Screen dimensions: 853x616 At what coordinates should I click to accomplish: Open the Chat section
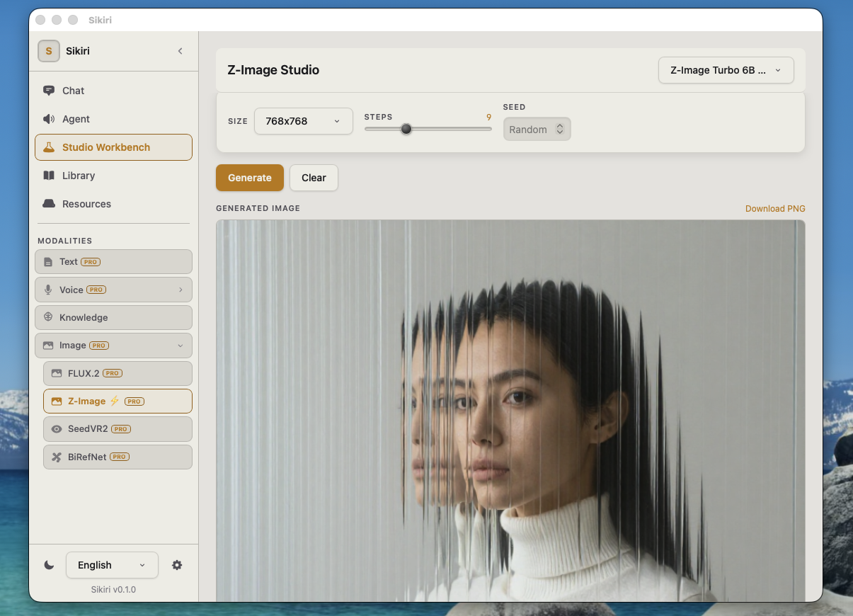pos(113,91)
